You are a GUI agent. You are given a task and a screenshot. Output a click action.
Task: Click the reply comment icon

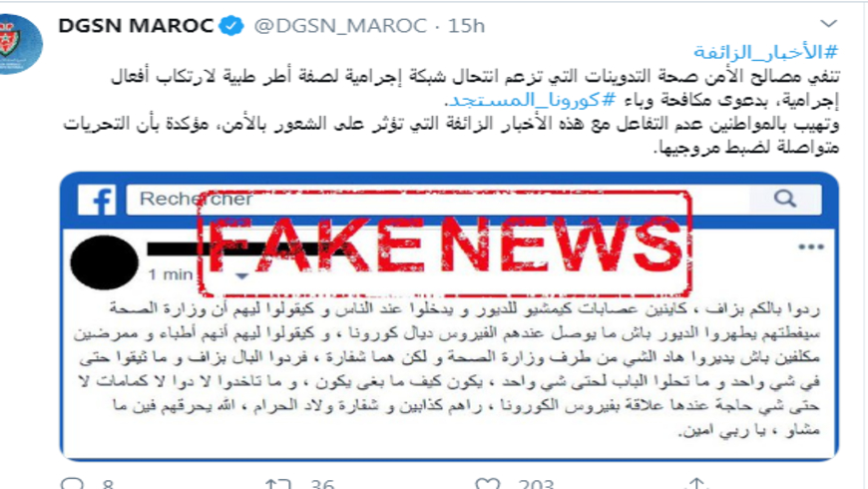point(72,484)
